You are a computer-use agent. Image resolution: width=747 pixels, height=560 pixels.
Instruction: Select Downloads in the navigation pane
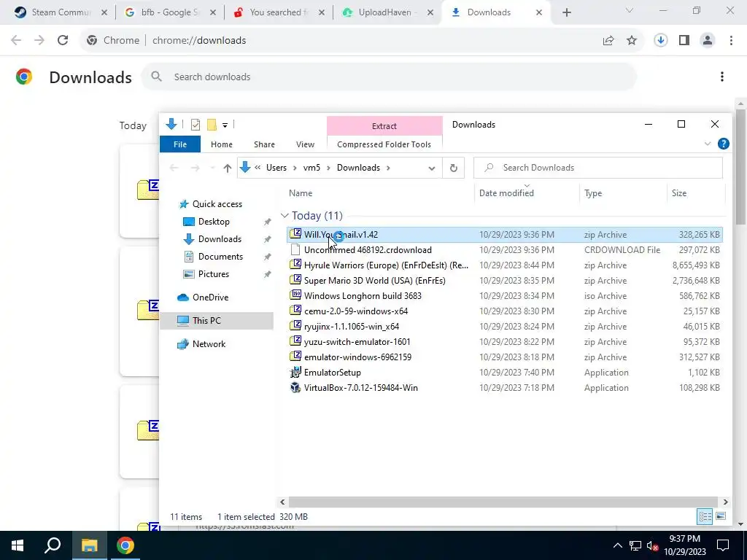(220, 239)
